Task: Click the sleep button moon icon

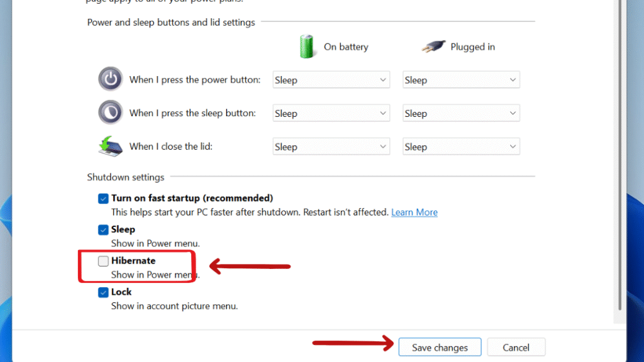Action: tap(110, 112)
